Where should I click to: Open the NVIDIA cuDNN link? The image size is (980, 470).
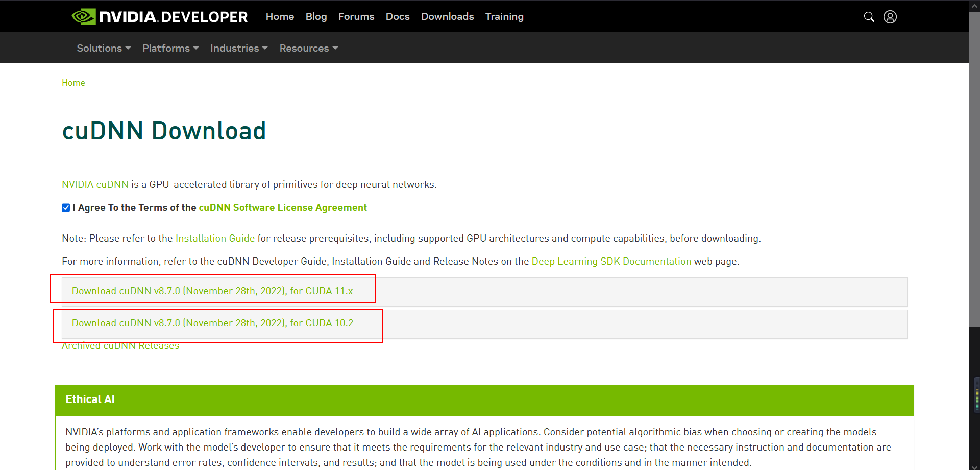pos(95,184)
